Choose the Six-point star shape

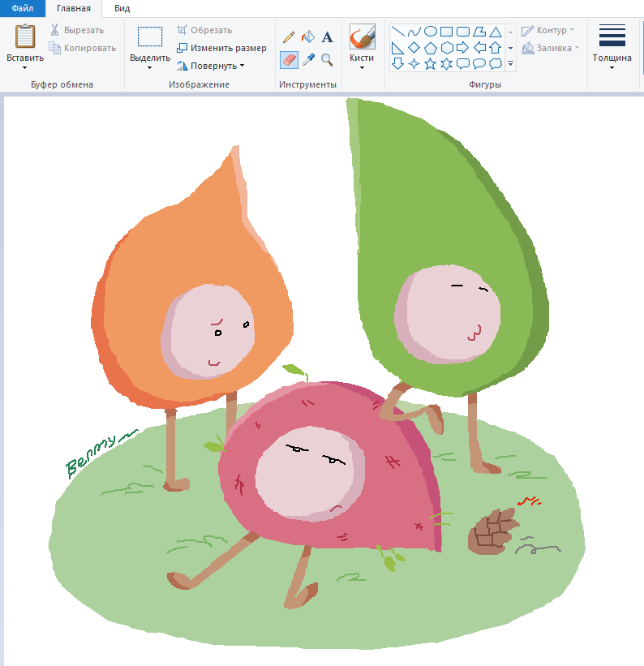(446, 64)
